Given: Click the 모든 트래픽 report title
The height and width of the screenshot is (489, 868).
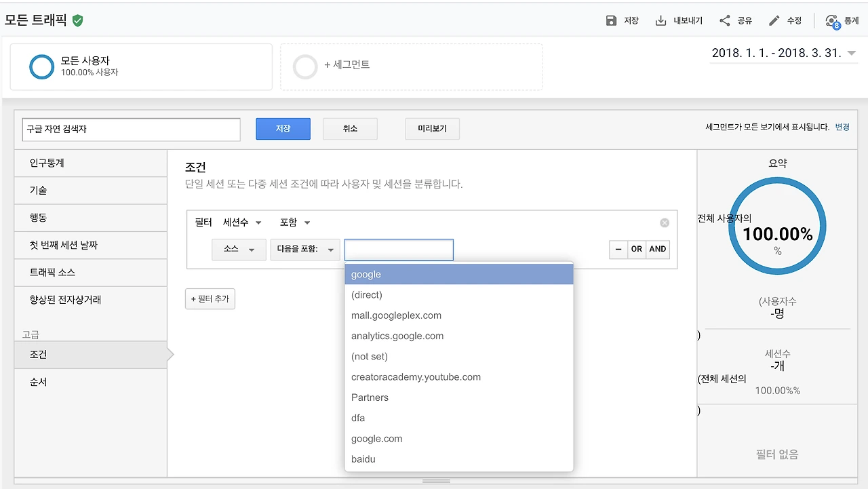Looking at the screenshot, I should click(36, 20).
